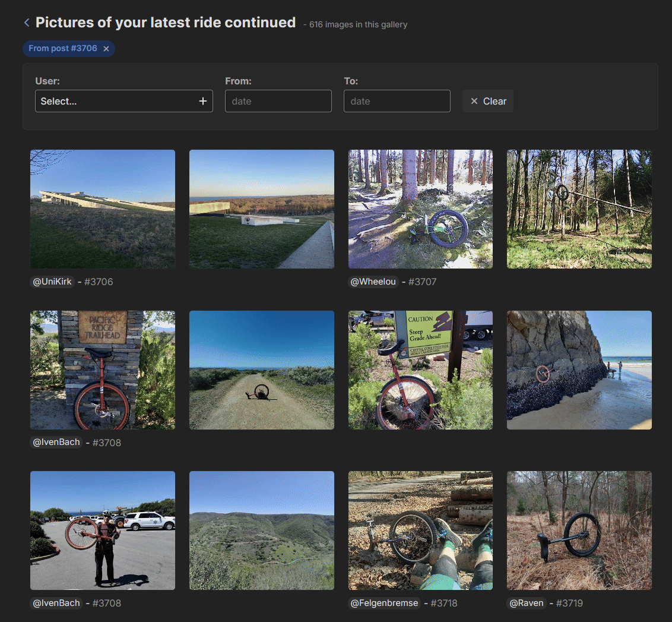Open the User select dropdown
This screenshot has height=622, width=672.
(116, 101)
